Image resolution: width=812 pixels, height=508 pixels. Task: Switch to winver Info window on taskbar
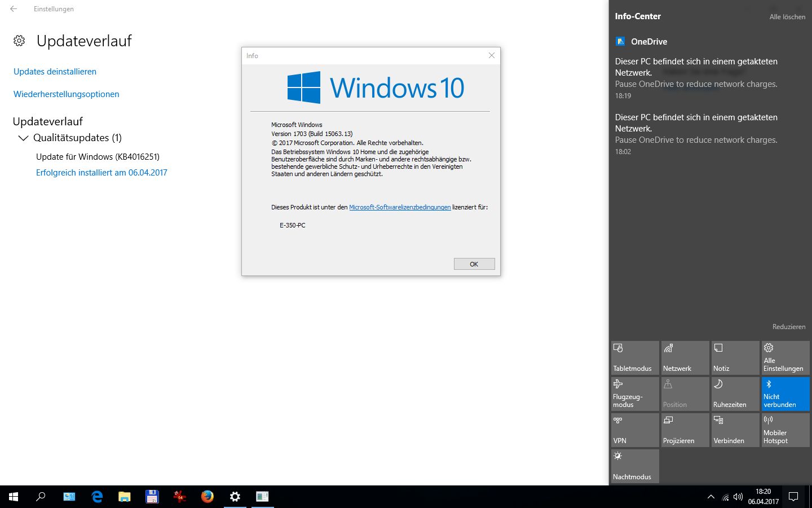pyautogui.click(x=262, y=497)
